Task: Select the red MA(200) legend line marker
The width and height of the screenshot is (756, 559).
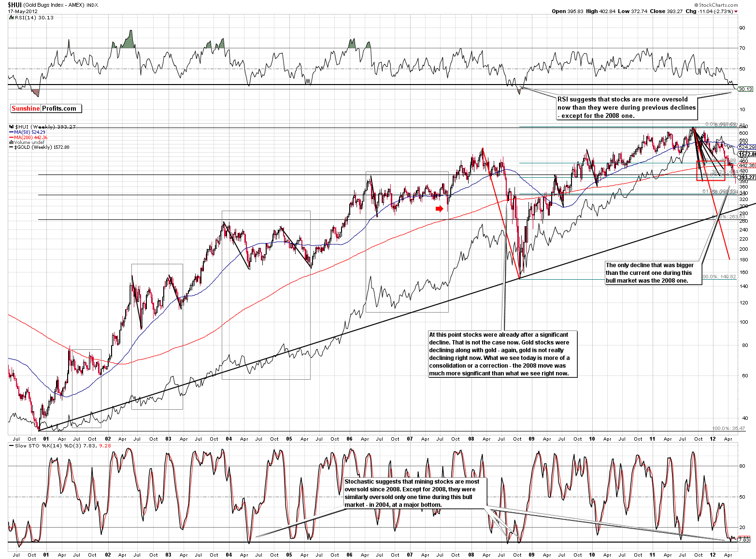Action: pyautogui.click(x=11, y=137)
